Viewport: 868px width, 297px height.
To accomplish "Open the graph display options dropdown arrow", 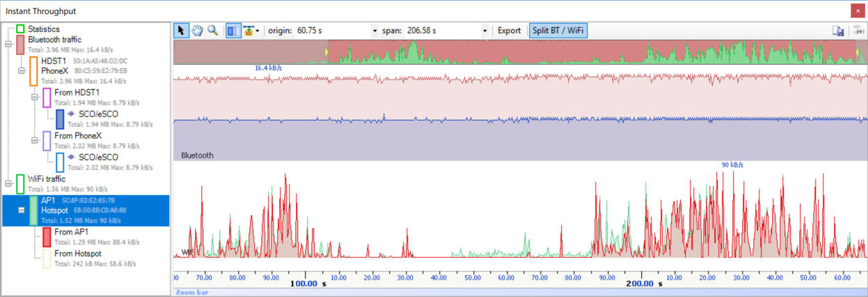I will coord(258,31).
